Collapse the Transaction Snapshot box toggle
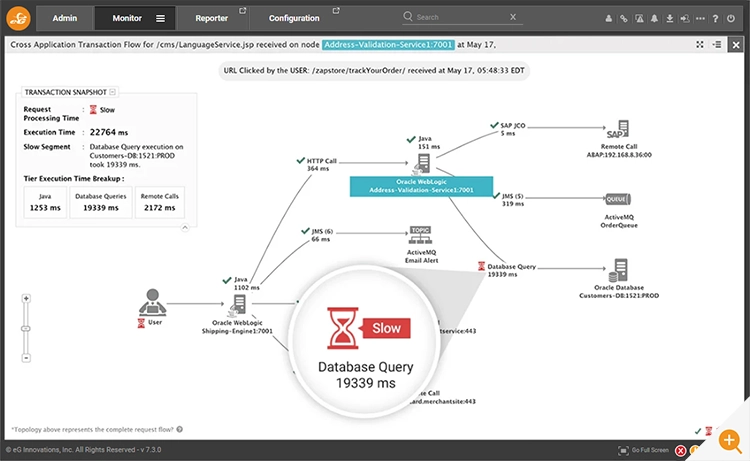The height and width of the screenshot is (461, 750). (x=112, y=92)
